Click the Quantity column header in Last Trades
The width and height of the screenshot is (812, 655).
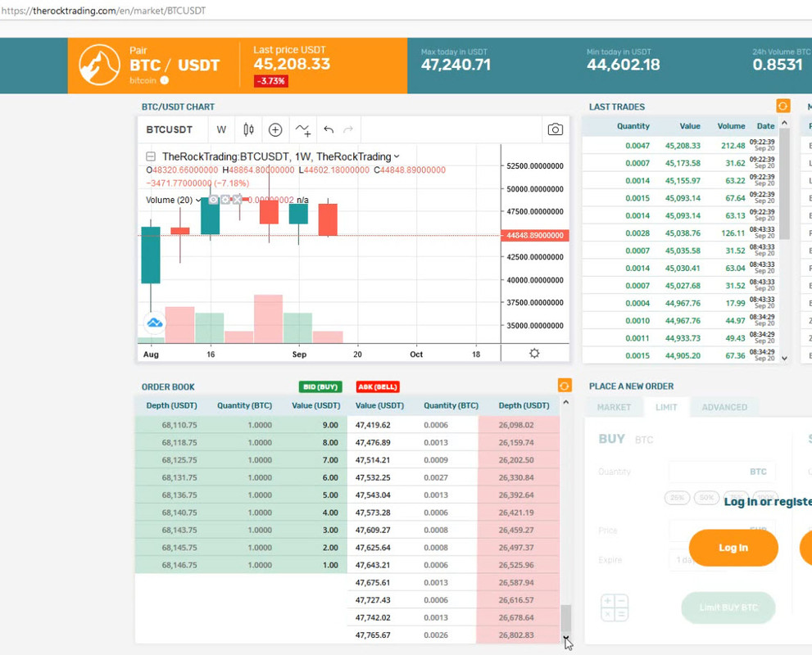633,126
